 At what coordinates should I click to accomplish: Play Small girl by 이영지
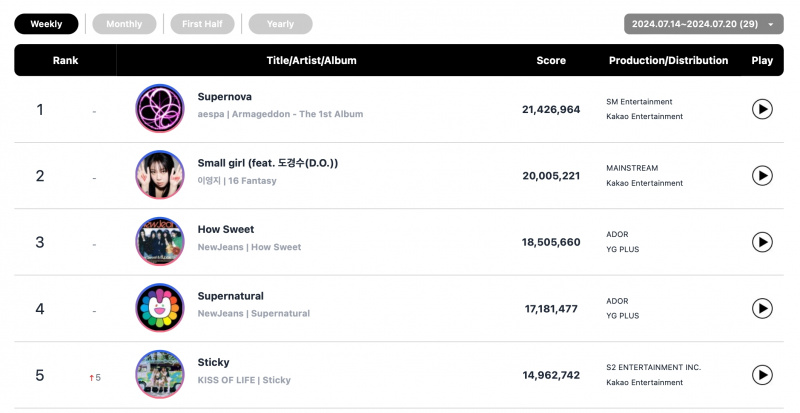pos(762,176)
